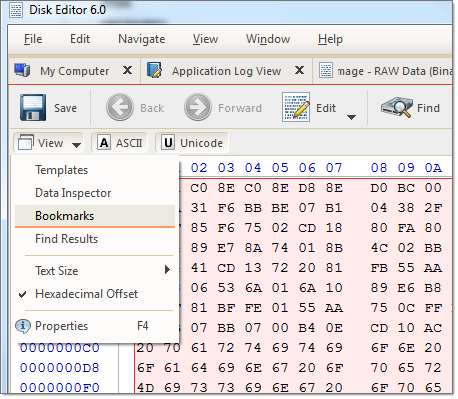
Task: Open the Edit menu in menu bar
Action: click(x=80, y=39)
